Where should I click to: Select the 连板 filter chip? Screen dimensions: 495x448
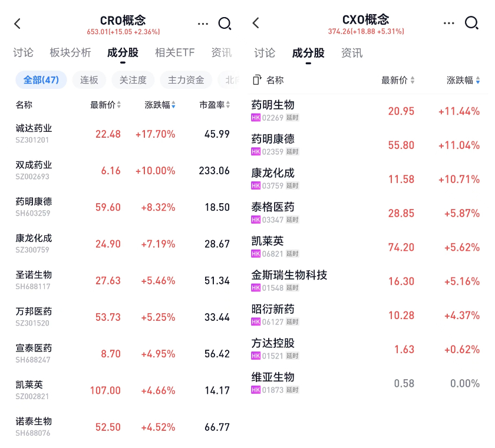(x=90, y=80)
